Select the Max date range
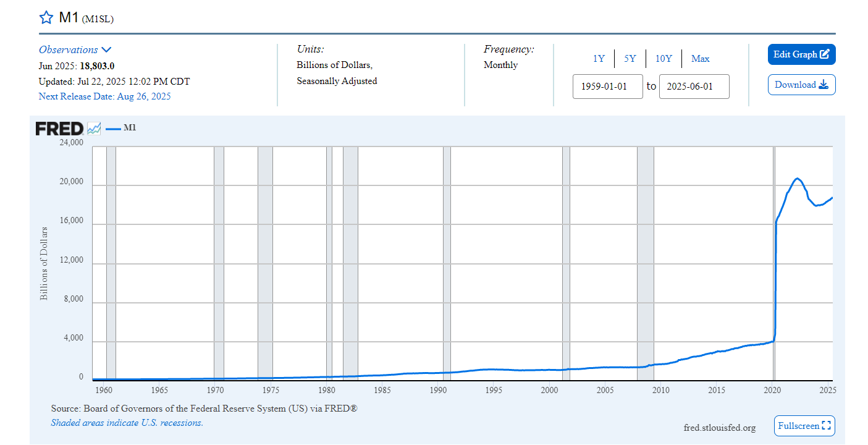 (x=700, y=59)
